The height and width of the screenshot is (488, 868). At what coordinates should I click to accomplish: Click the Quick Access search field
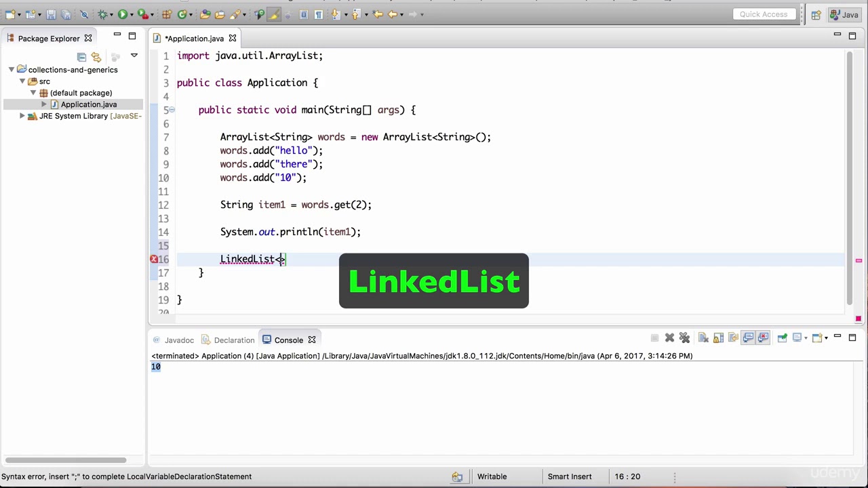click(764, 14)
